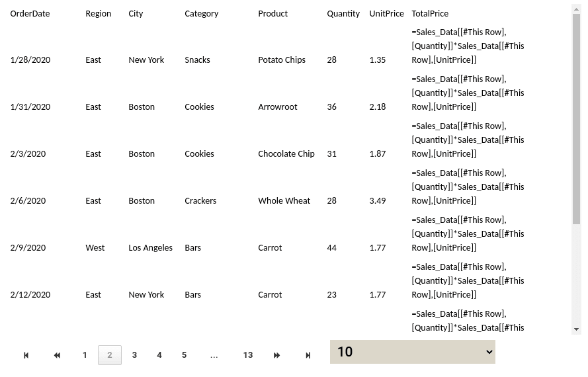
Task: Jump to page 13
Action: 248,355
